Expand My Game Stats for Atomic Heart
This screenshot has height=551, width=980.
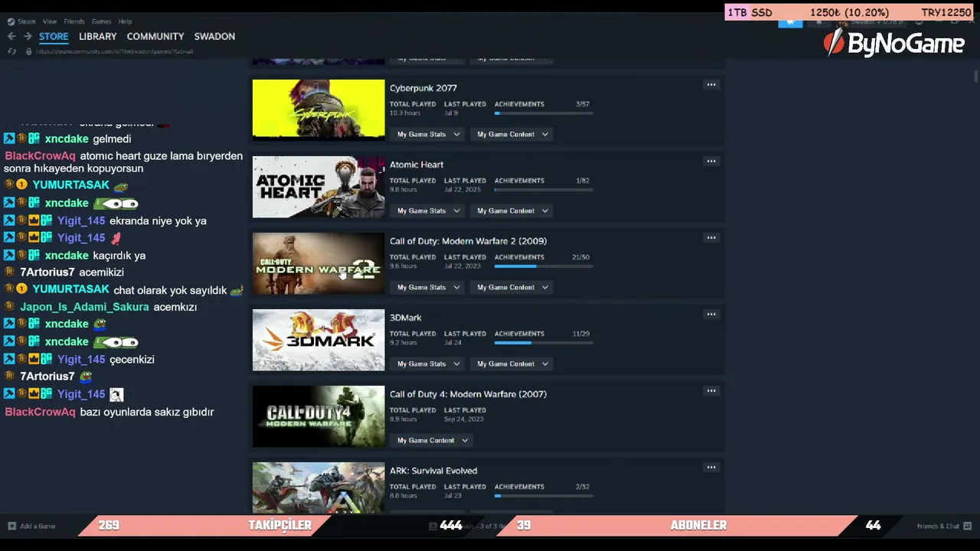(429, 210)
